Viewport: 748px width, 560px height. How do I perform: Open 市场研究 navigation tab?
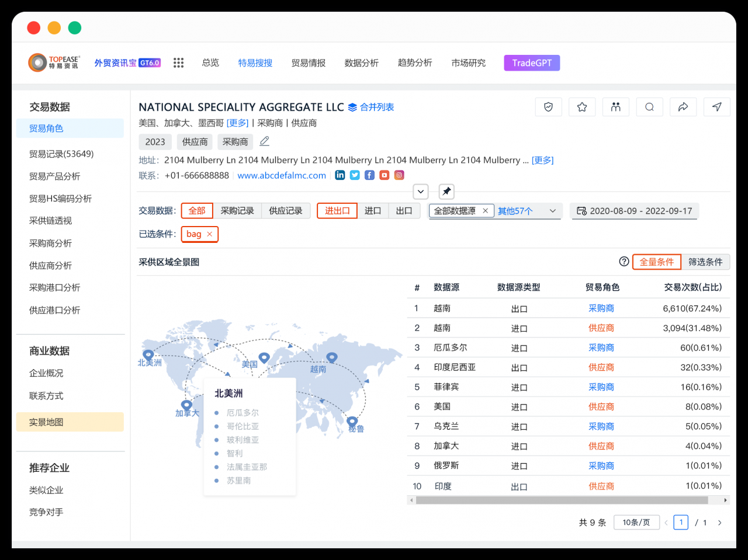pos(469,62)
